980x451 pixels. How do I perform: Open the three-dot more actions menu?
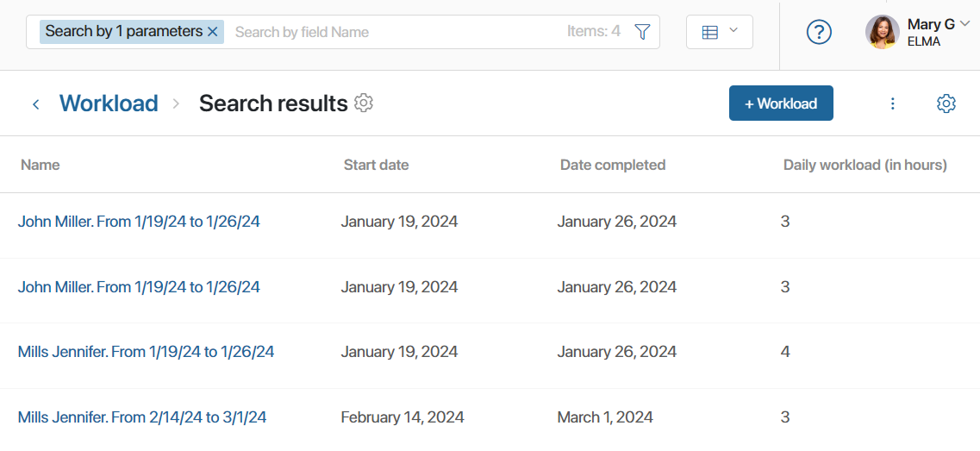(892, 103)
